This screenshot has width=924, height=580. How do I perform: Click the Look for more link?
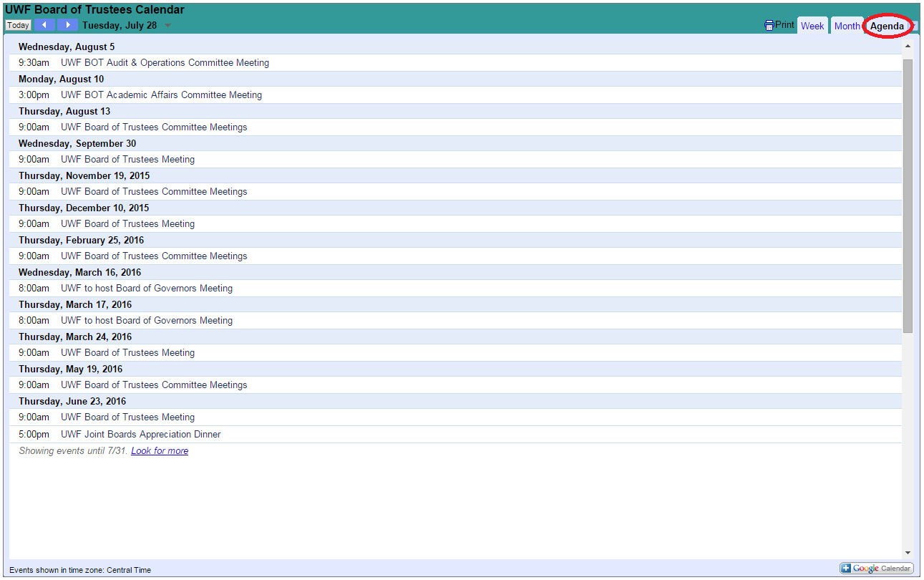tap(160, 451)
